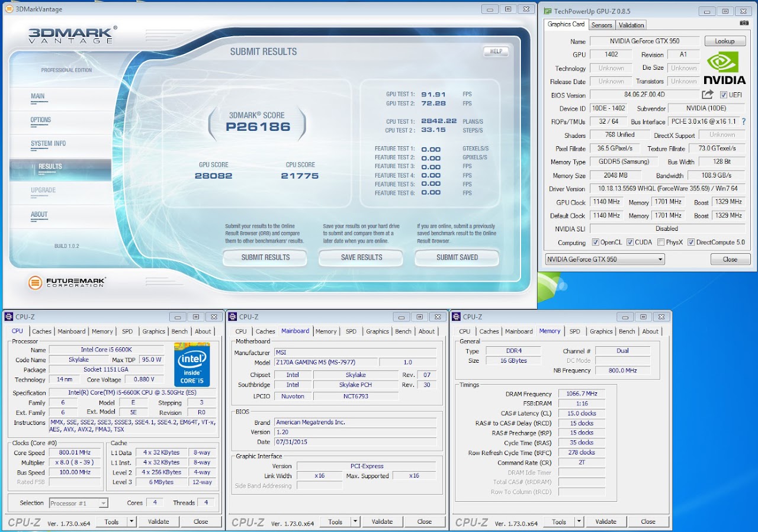This screenshot has width=758, height=532.
Task: Click the Intel Core i5 logo badge
Action: point(192,364)
